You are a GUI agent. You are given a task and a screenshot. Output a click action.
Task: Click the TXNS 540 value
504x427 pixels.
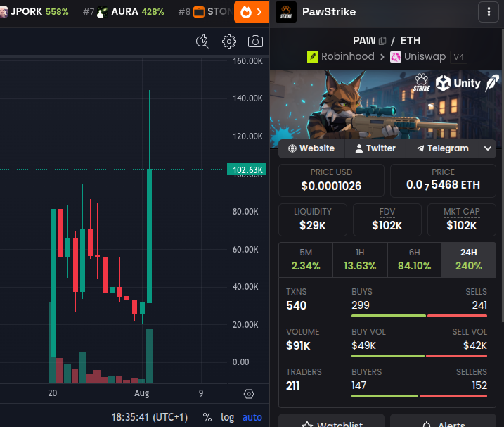297,305
